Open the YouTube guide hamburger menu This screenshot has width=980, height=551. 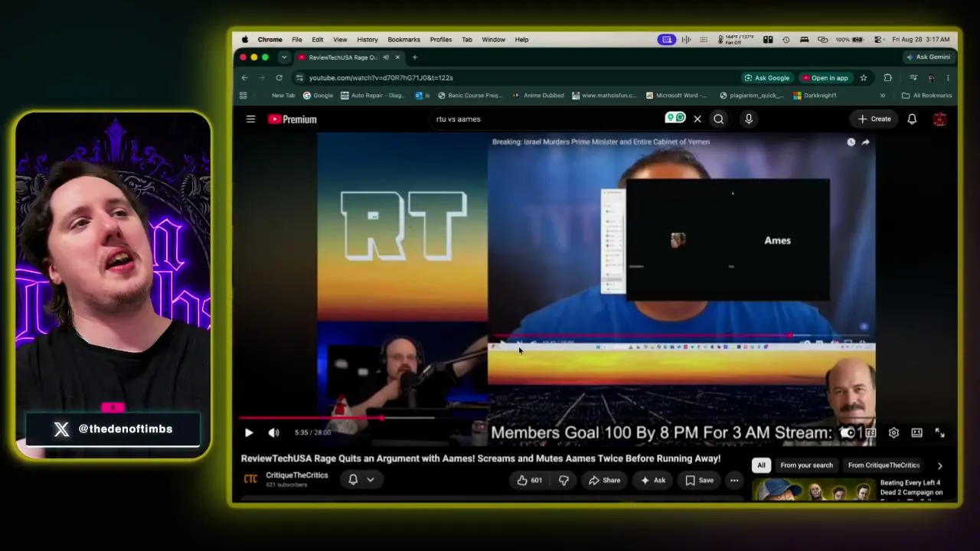tap(250, 119)
